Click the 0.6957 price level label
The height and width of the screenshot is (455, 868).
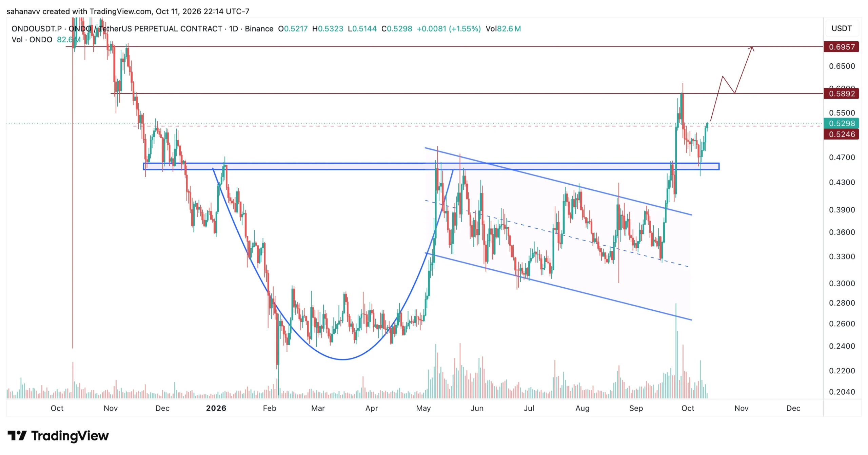(842, 47)
